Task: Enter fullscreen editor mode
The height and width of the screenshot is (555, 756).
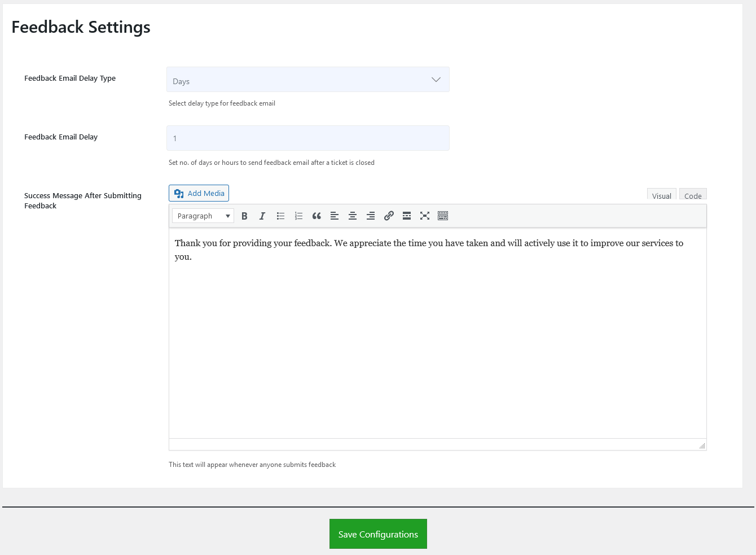Action: coord(425,216)
